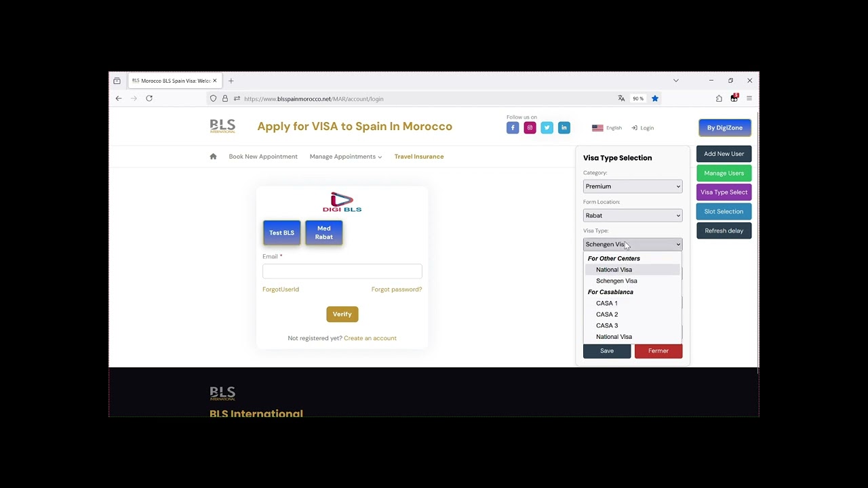Close the Morocco BLS Spain Visa tab
This screenshot has height=488, width=868.
click(x=215, y=81)
